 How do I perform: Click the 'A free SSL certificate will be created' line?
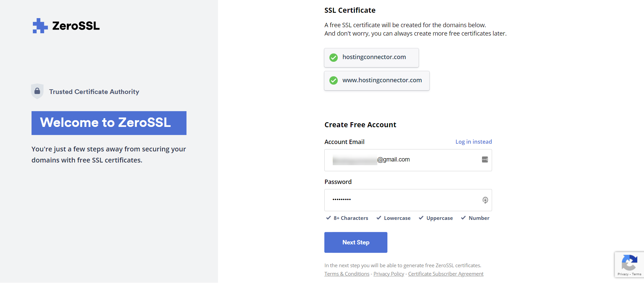pos(405,25)
